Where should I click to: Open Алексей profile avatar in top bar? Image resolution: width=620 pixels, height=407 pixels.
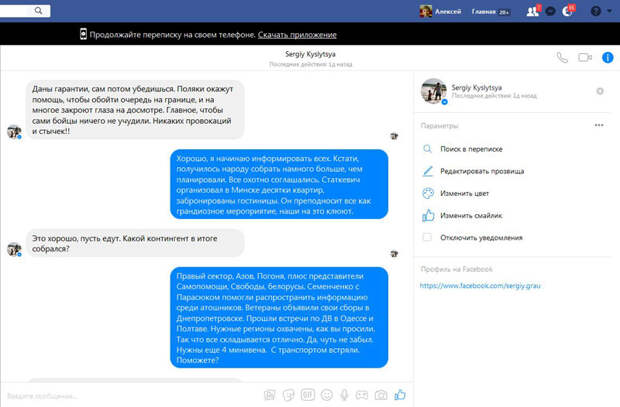pyautogui.click(x=425, y=11)
